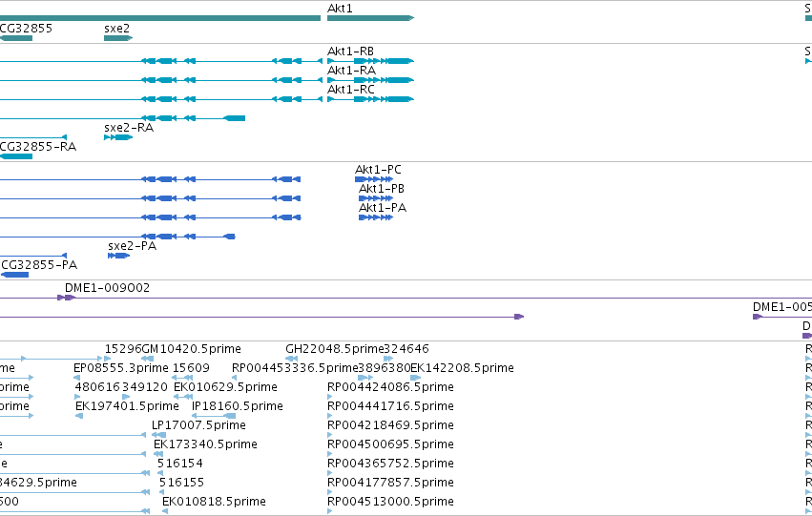
Task: Select the sxe2-RA transcript label
Action: (x=129, y=128)
